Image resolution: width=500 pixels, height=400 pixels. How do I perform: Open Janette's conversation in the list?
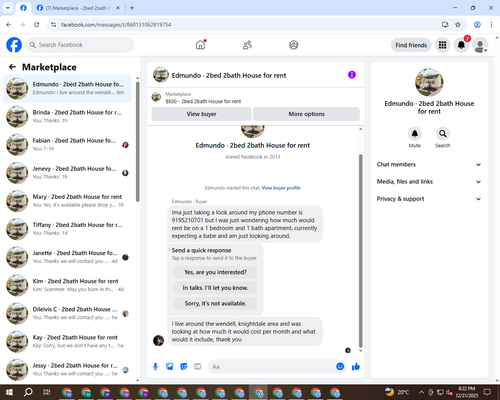coord(67,257)
